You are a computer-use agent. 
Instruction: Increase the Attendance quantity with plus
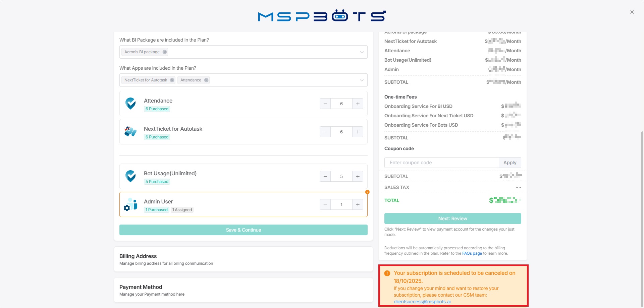pos(358,104)
